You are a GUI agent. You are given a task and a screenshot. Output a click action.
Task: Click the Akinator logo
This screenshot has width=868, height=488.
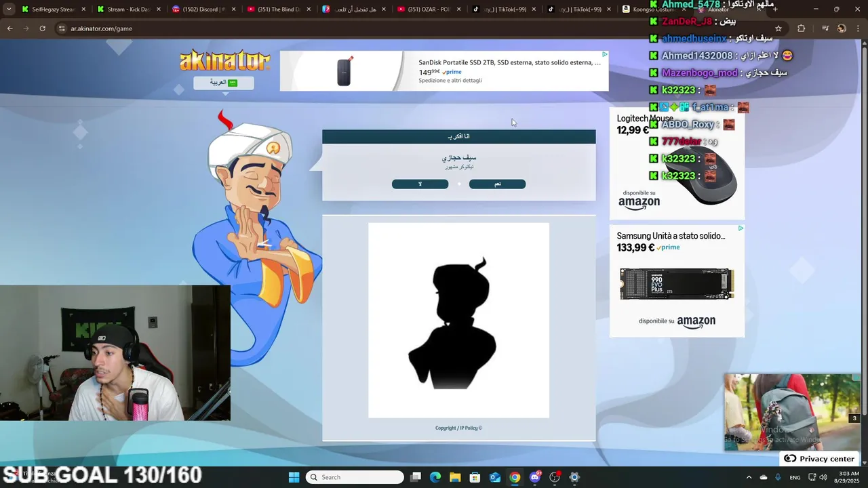click(x=224, y=61)
